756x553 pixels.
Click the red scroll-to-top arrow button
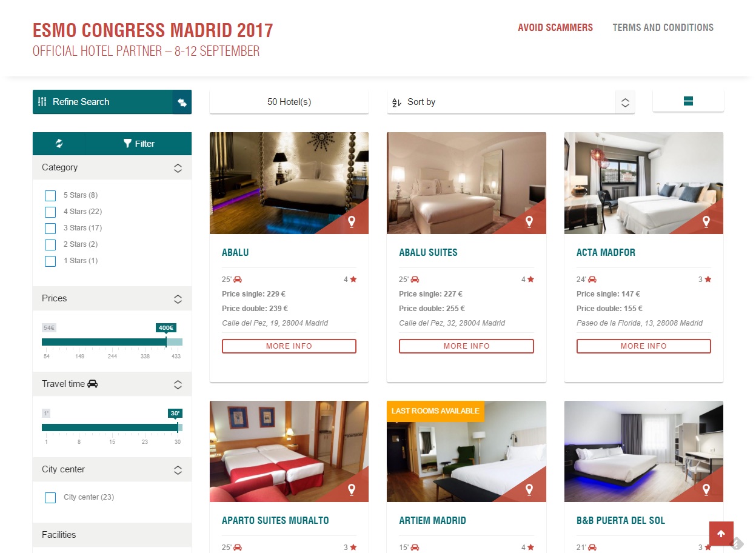click(x=721, y=534)
